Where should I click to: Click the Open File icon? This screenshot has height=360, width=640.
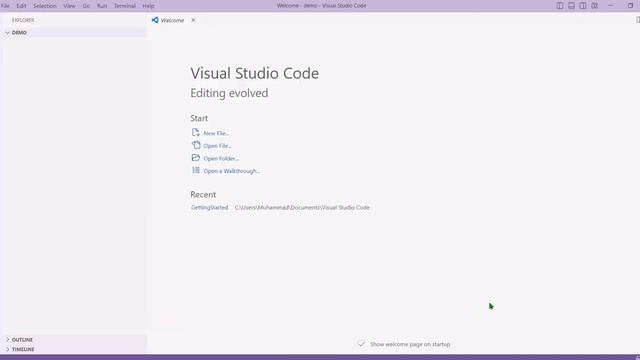(x=196, y=145)
